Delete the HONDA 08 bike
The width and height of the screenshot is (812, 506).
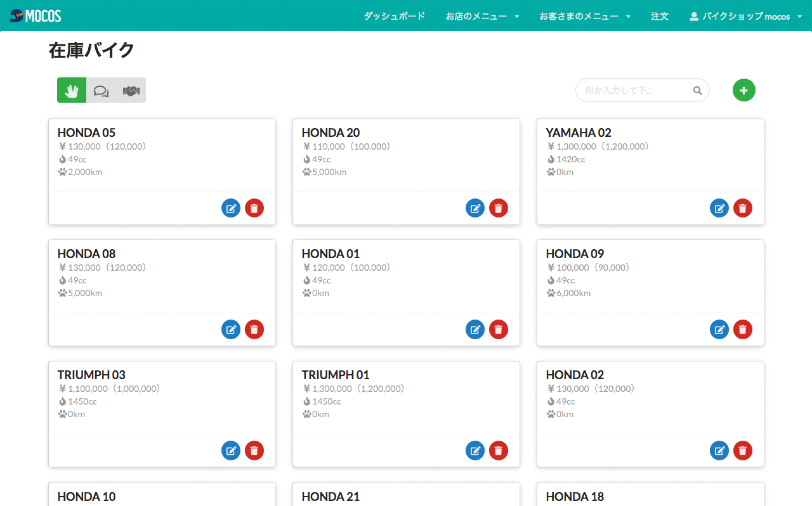click(254, 329)
